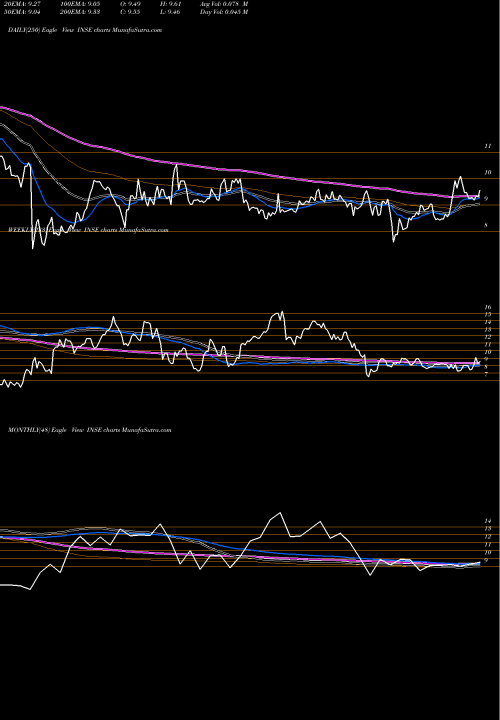Select the high price H: 9.61

coord(170,3)
